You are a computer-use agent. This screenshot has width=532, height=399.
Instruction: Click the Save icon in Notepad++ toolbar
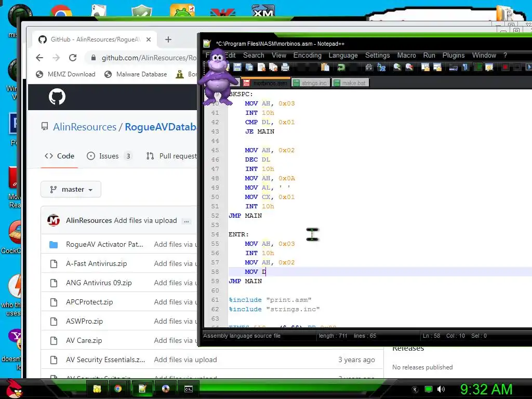pyautogui.click(x=237, y=67)
